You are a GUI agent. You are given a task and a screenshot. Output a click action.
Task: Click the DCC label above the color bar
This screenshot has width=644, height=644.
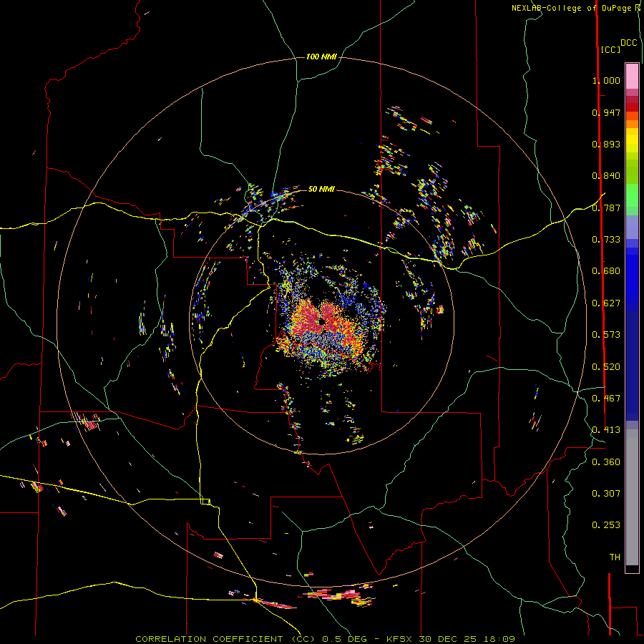(628, 43)
